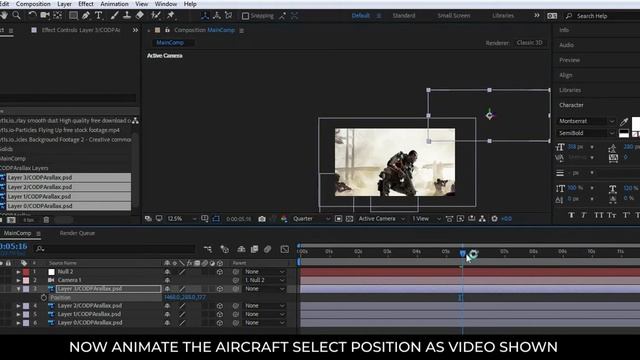Toggle 3D layer switch for Null 2
Image resolution: width=640 pixels, height=360 pixels.
tap(220, 271)
